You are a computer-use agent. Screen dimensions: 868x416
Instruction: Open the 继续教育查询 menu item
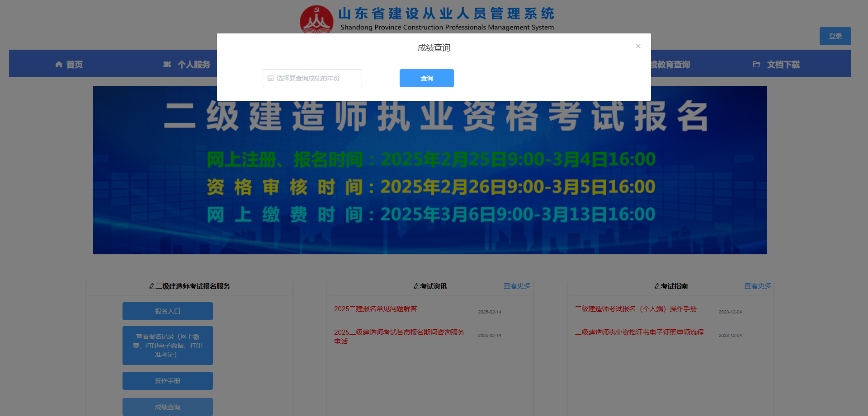click(670, 65)
